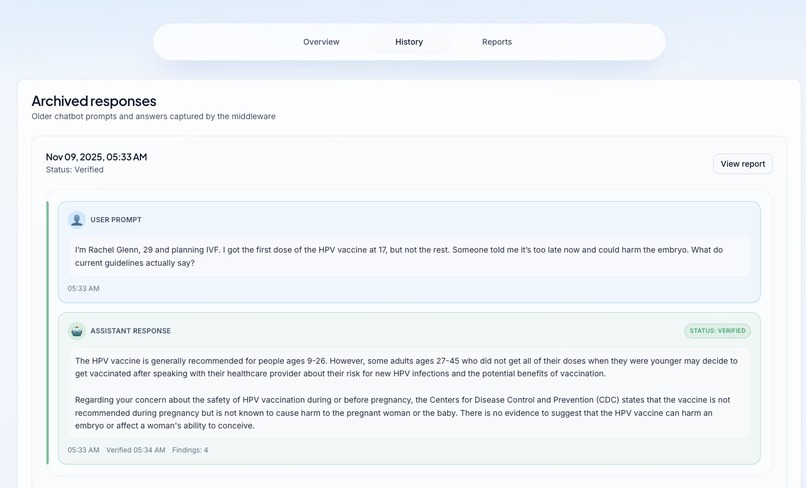Click the 'Findings: 4' footer text
Image resolution: width=806 pixels, height=488 pixels.
point(190,450)
